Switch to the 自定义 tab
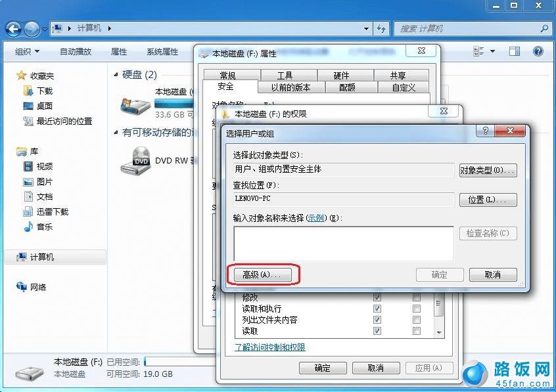Screen dimensions: 556x392 [404, 87]
